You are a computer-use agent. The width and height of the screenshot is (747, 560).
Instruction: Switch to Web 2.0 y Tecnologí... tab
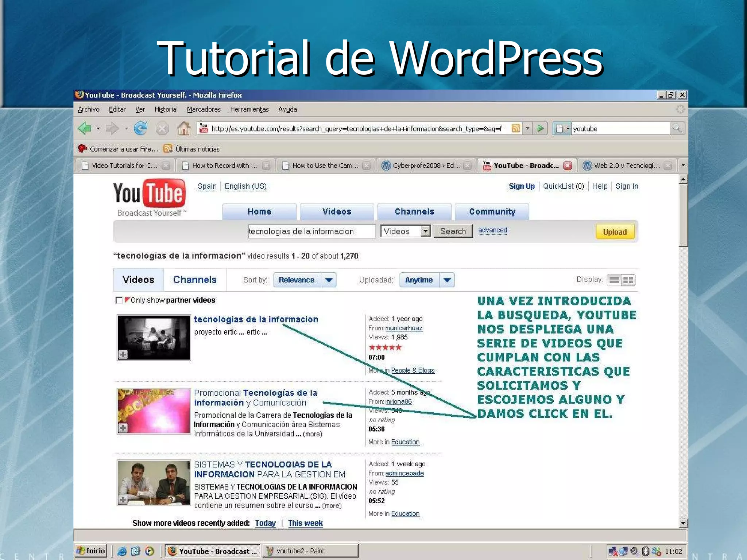[627, 166]
